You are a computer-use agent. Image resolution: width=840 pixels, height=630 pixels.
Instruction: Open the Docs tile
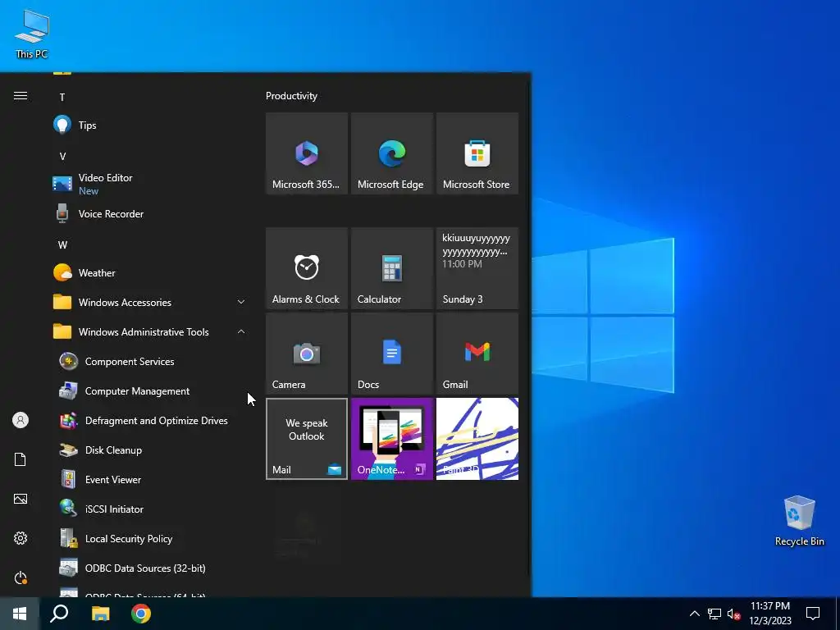391,354
